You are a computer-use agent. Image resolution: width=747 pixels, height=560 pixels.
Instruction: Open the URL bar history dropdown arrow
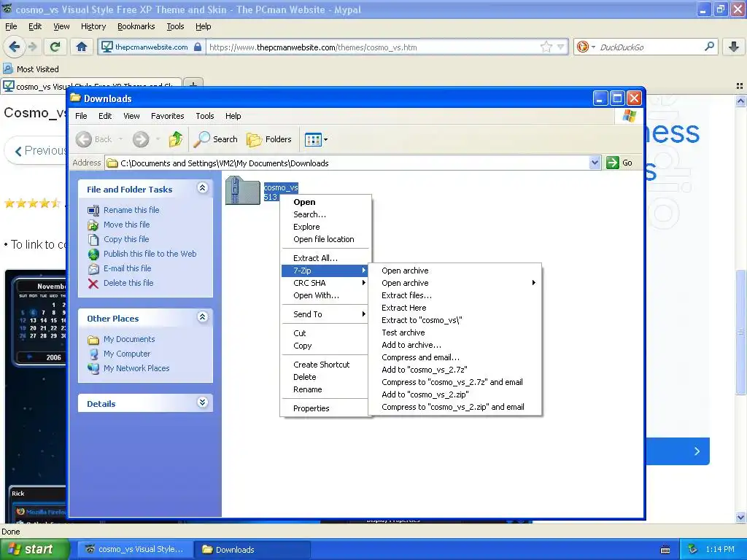561,47
